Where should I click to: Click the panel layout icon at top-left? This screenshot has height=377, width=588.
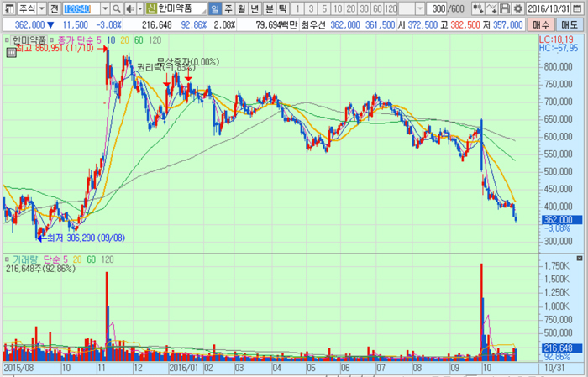(9, 8)
